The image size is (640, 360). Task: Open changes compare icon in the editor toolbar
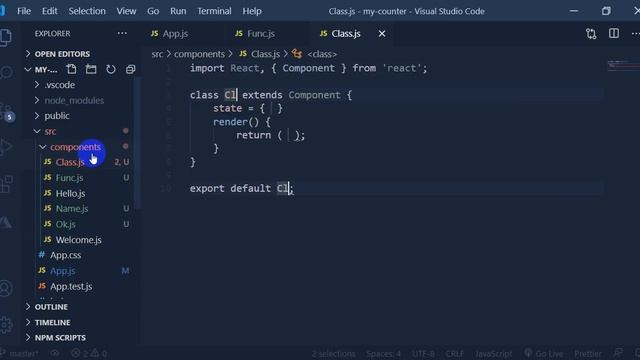click(591, 33)
